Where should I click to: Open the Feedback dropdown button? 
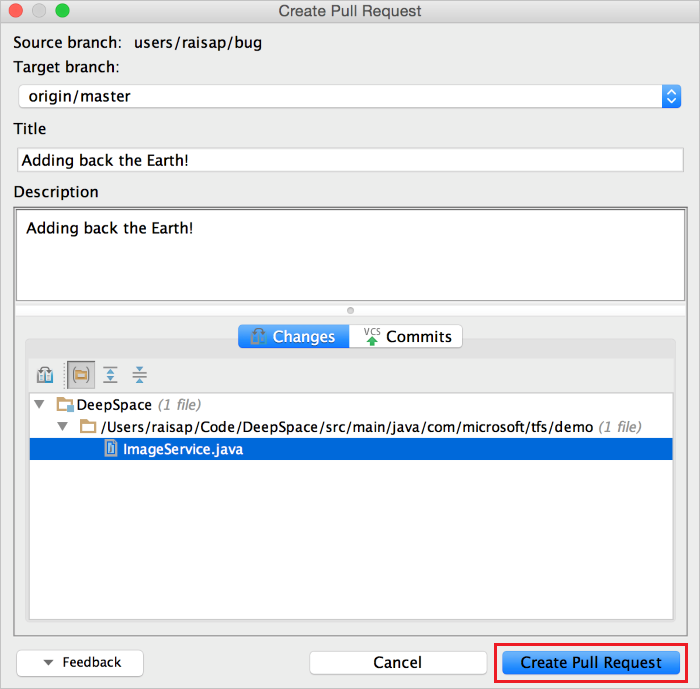pos(80,662)
